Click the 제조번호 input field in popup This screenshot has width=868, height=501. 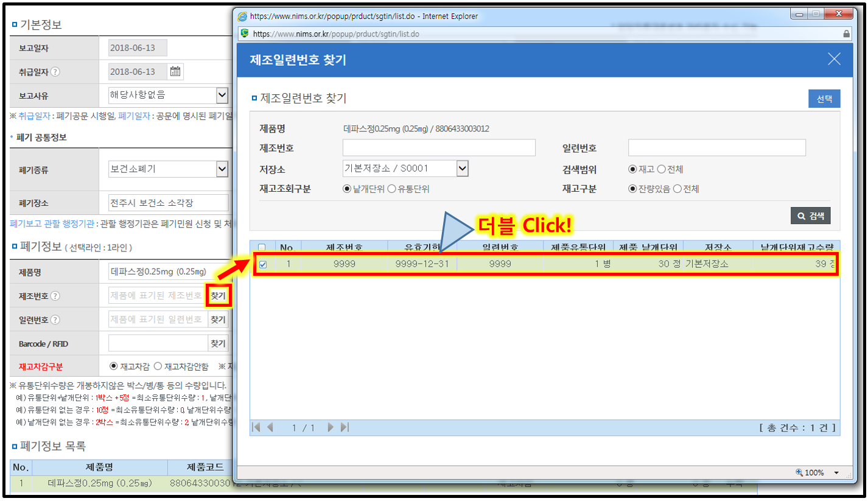click(x=439, y=148)
